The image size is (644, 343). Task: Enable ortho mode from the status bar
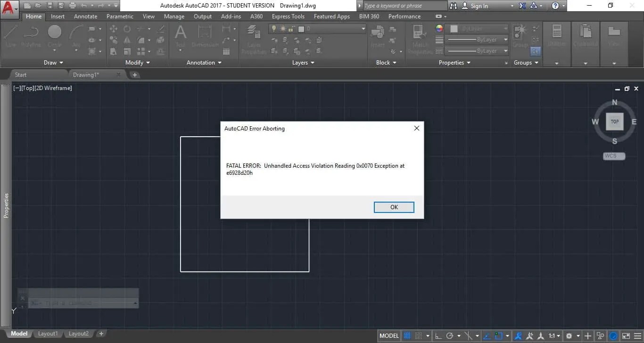point(438,335)
